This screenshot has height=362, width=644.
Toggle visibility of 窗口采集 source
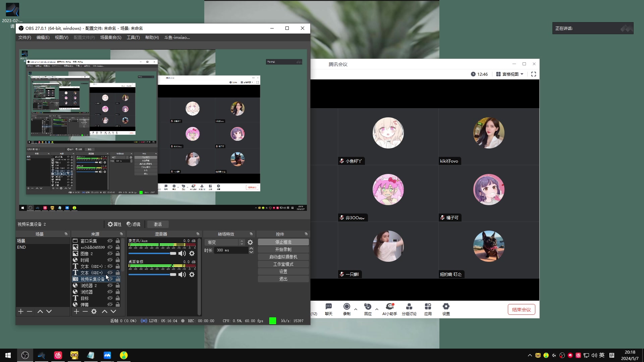[110, 241]
